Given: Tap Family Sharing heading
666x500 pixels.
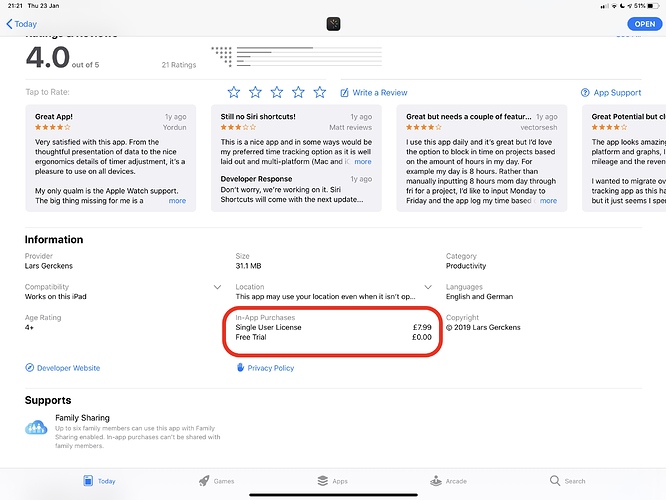Looking at the screenshot, I should click(82, 418).
